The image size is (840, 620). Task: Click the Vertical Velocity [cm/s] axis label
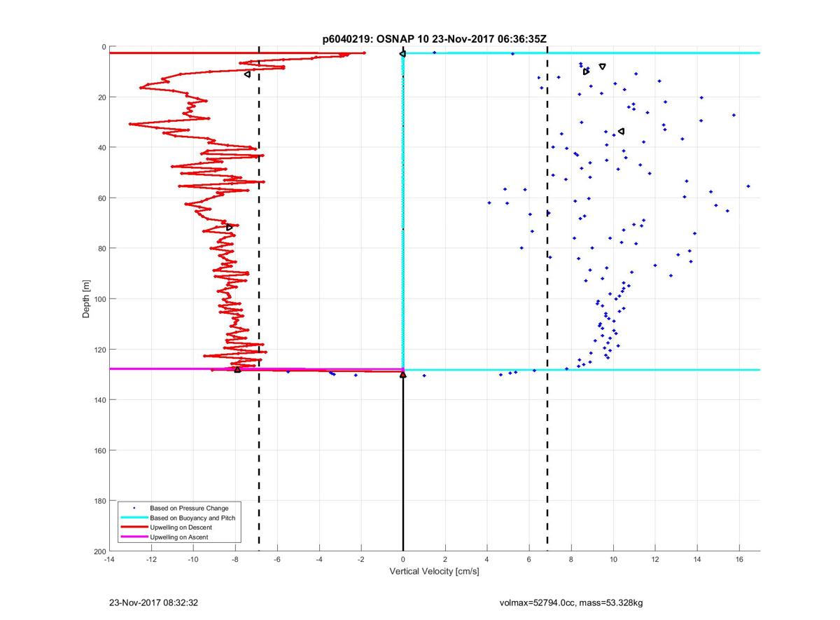[434, 572]
